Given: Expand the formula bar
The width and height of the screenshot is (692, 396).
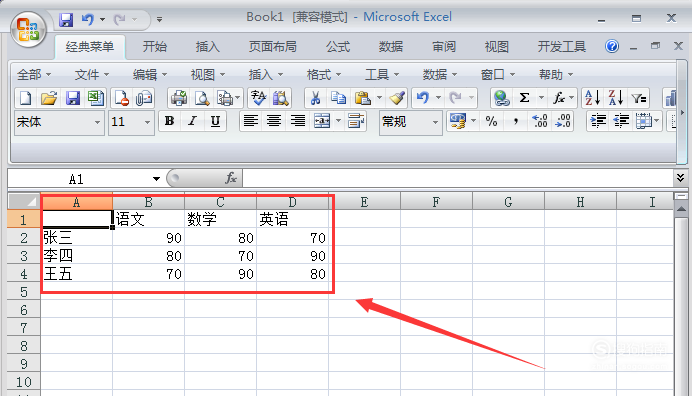Looking at the screenshot, I should tap(680, 178).
